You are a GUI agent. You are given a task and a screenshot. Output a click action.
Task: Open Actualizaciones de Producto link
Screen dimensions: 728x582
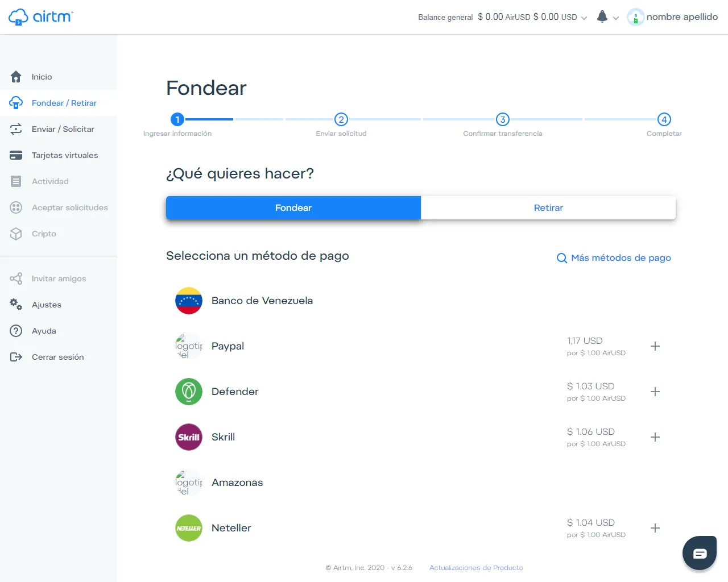click(x=476, y=568)
